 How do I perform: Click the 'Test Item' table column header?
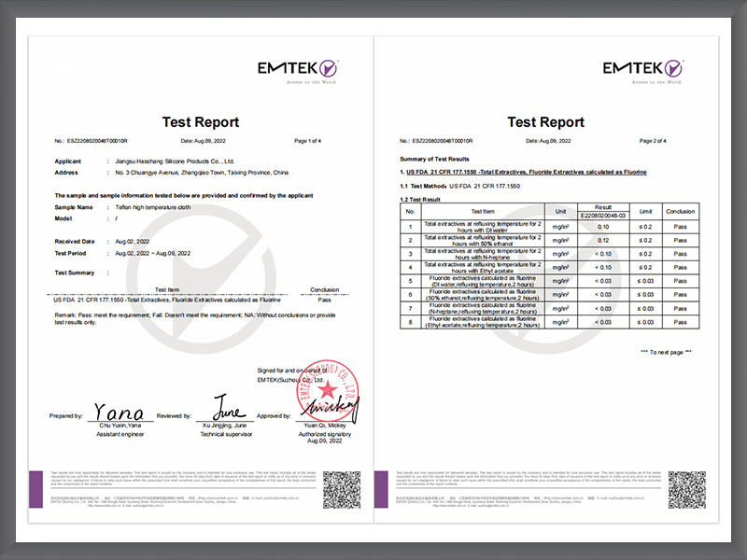pyautogui.click(x=483, y=212)
